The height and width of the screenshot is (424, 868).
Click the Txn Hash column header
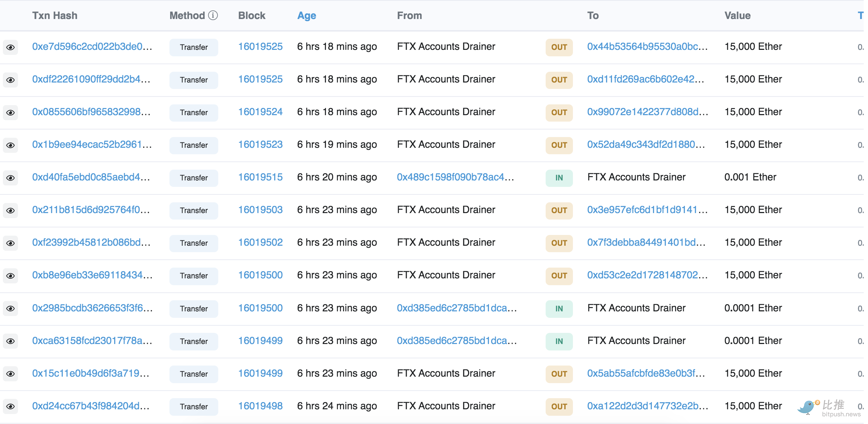point(55,15)
